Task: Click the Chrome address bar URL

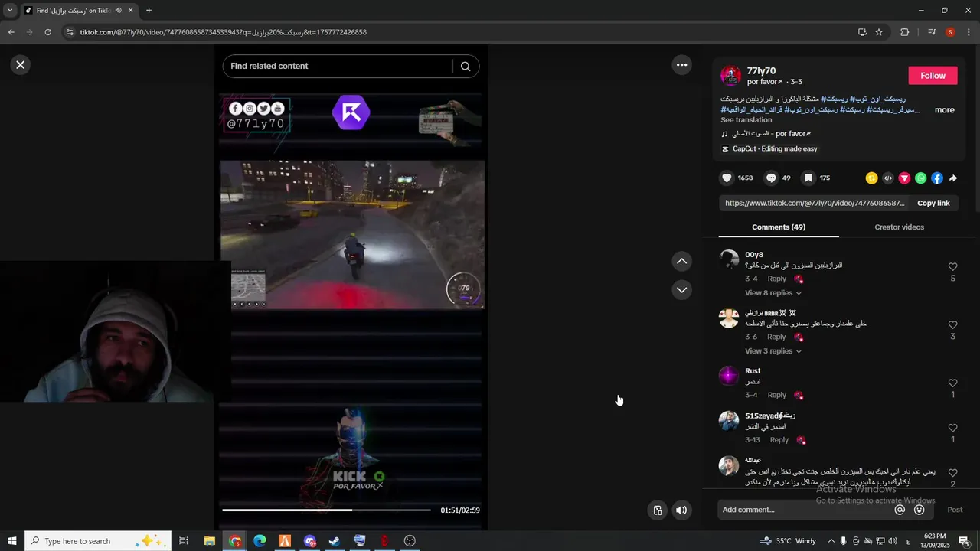Action: 223,32
